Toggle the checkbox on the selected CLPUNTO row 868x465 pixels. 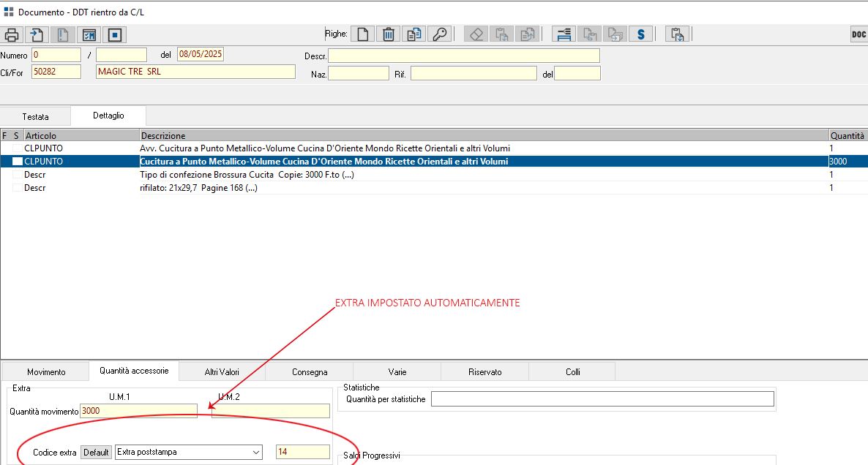click(18, 162)
